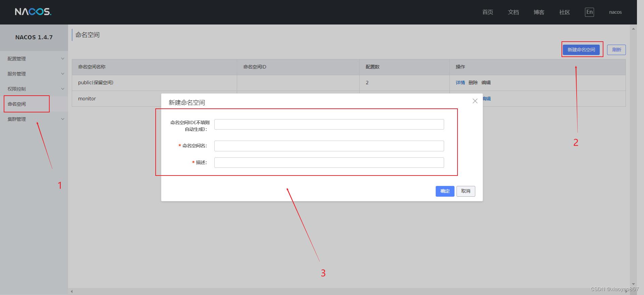Expand the 集群管理 menu chevron
The height and width of the screenshot is (295, 644).
point(63,119)
